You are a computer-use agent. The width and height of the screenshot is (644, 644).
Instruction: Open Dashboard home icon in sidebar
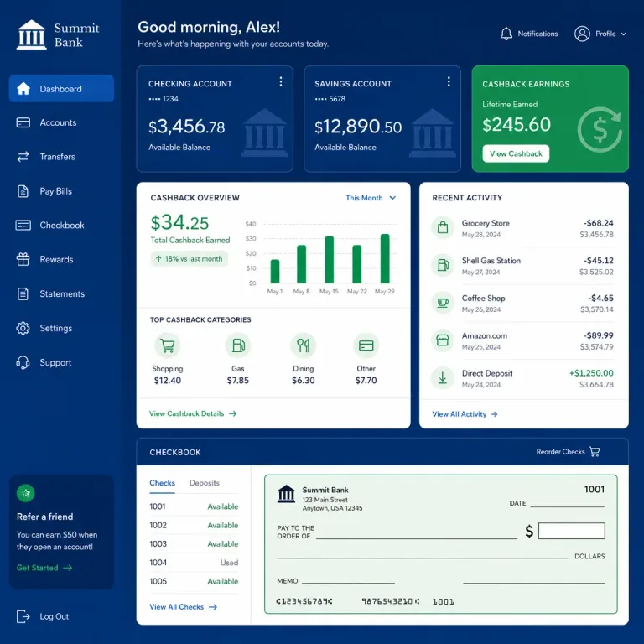coord(23,88)
